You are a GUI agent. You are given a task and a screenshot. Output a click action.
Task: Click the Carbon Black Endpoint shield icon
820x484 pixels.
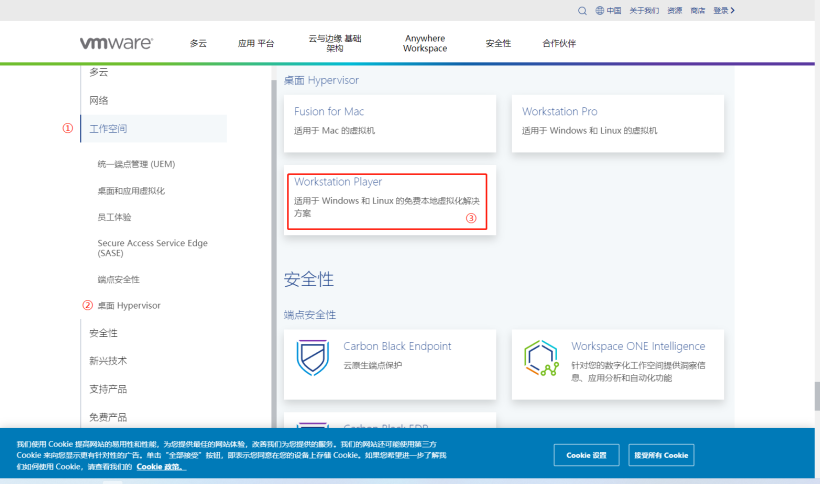pyautogui.click(x=312, y=358)
